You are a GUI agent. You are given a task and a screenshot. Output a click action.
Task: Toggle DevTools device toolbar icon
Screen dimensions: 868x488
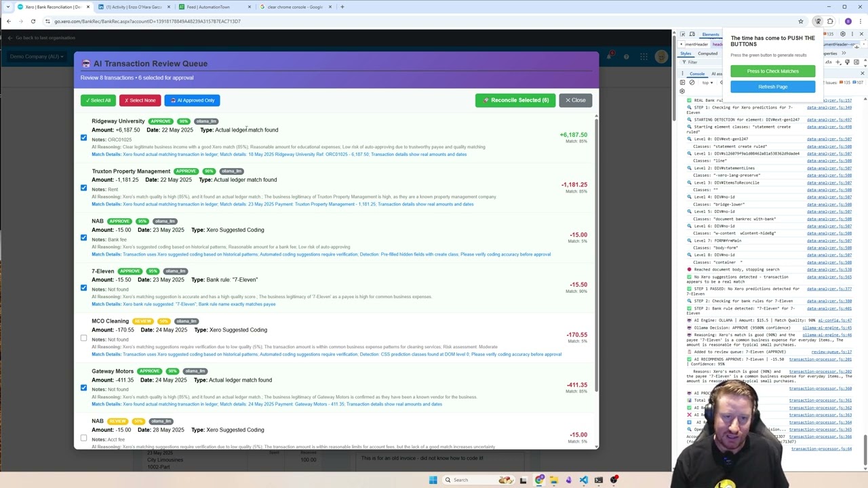[x=692, y=34]
